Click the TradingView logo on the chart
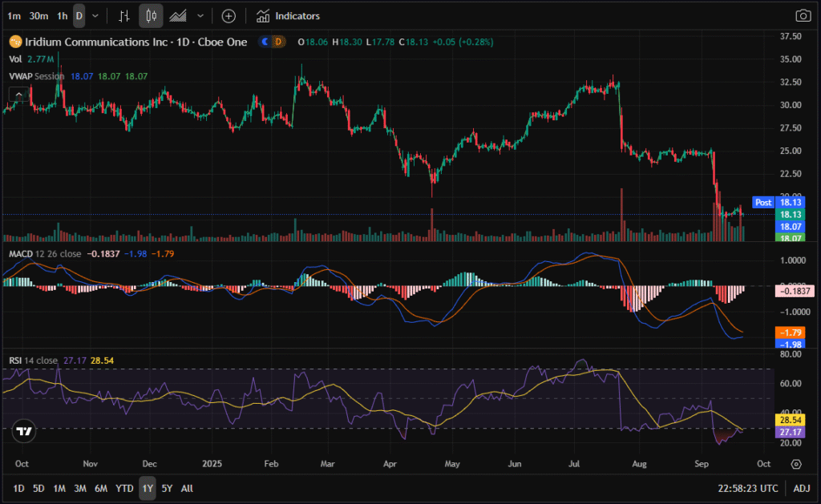The width and height of the screenshot is (821, 504). point(25,431)
